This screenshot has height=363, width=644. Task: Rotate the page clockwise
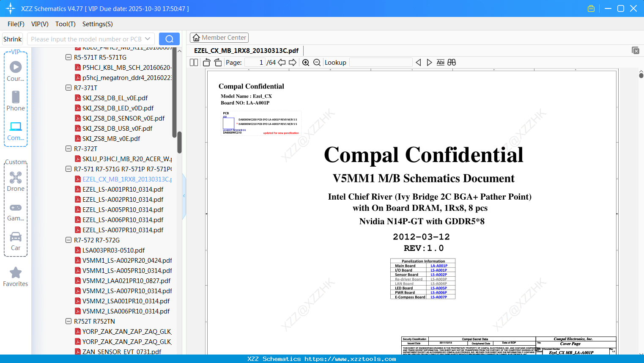point(218,63)
